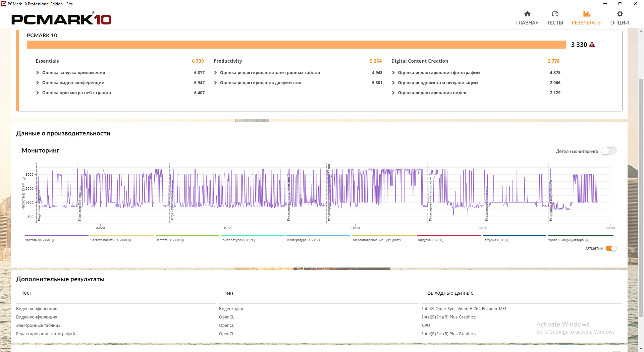The height and width of the screenshot is (352, 644).
Task: Expand Оценка редактирования фотографий row
Action: point(393,73)
